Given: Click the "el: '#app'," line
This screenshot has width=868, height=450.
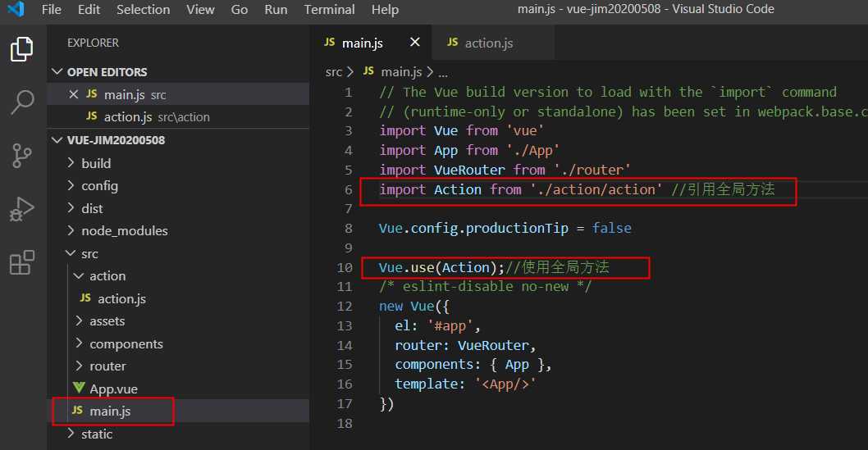Looking at the screenshot, I should pos(437,325).
